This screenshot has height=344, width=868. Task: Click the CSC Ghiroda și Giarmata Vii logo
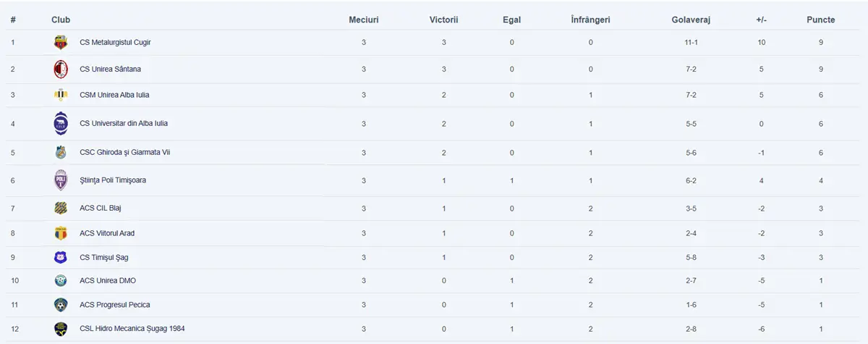pyautogui.click(x=61, y=152)
